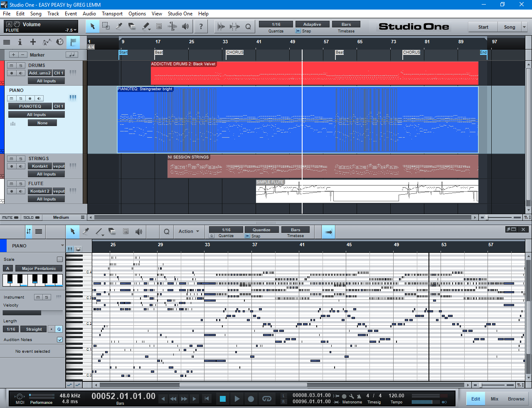Open the Inspector info icon

tap(20, 42)
